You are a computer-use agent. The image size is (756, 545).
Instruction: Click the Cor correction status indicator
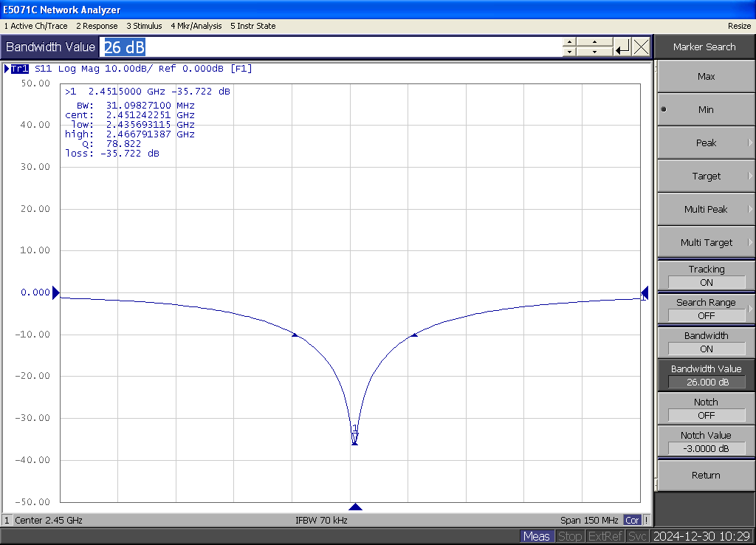click(x=632, y=520)
